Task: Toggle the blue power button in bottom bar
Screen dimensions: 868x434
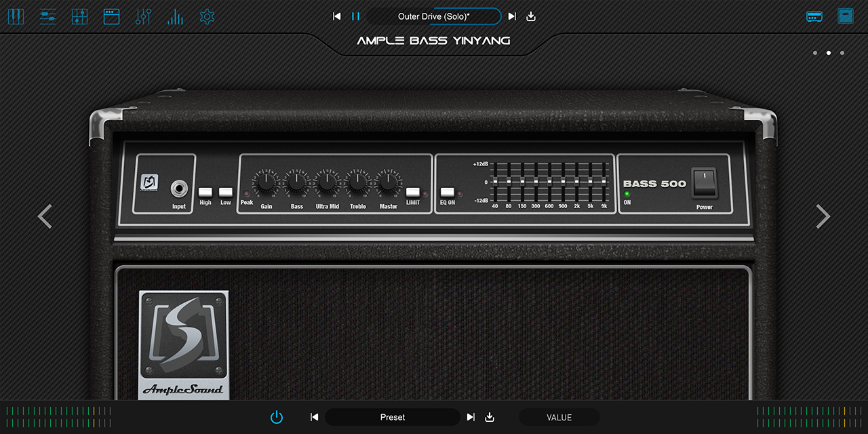Action: coord(277,417)
